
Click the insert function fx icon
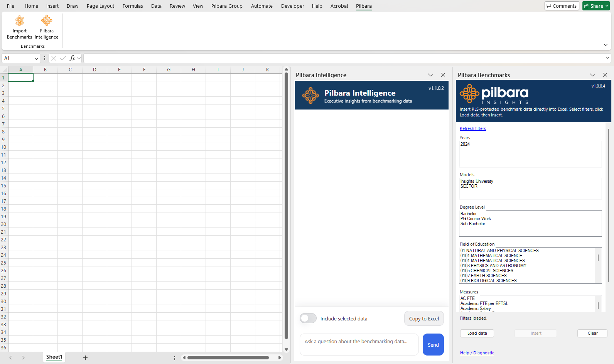tap(72, 58)
